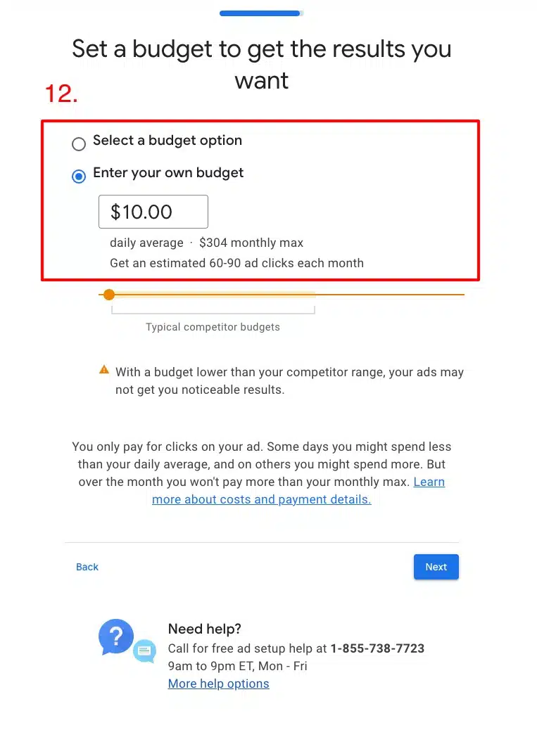537x756 pixels.
Task: Click the blue question mark help icon
Action: click(116, 637)
